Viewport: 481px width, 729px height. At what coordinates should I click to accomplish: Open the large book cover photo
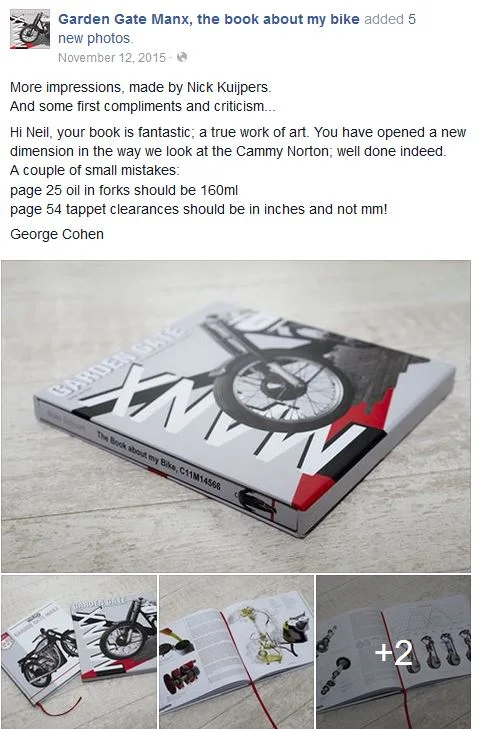(x=236, y=416)
